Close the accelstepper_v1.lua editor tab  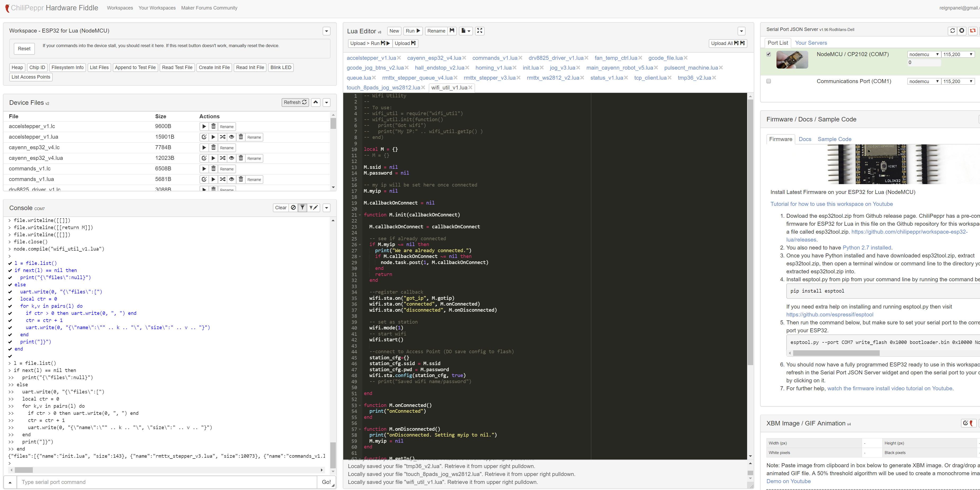(x=399, y=58)
